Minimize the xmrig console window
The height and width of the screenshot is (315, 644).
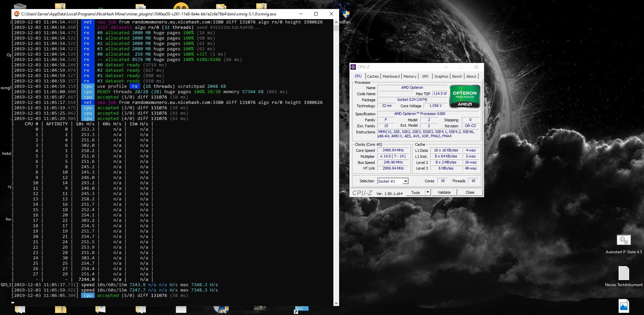click(x=301, y=14)
